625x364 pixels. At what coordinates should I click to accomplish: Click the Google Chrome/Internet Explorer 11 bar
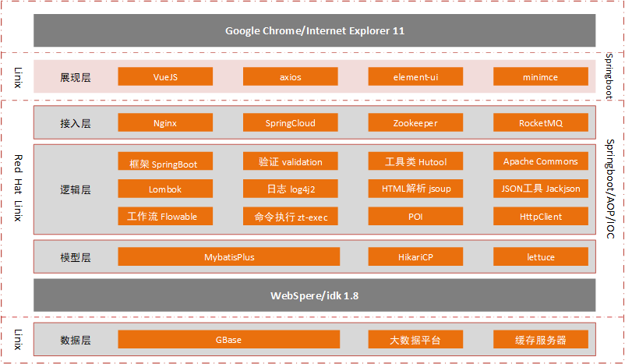pos(315,30)
